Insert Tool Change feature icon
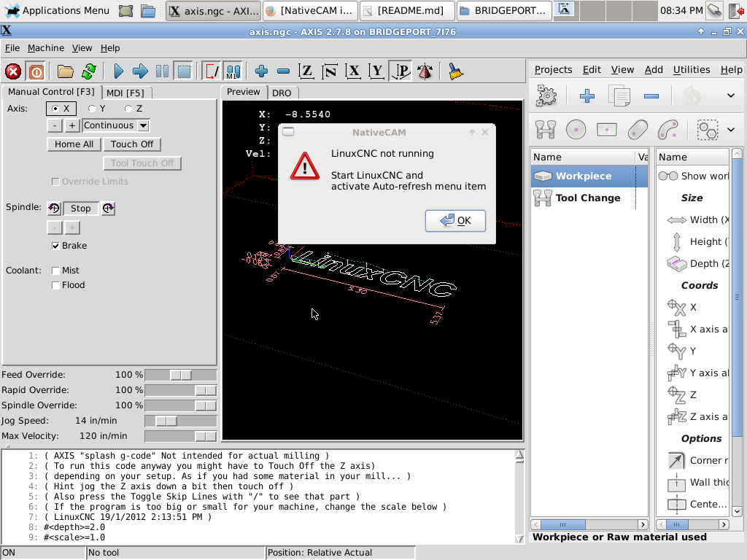747x560 pixels. coord(546,130)
